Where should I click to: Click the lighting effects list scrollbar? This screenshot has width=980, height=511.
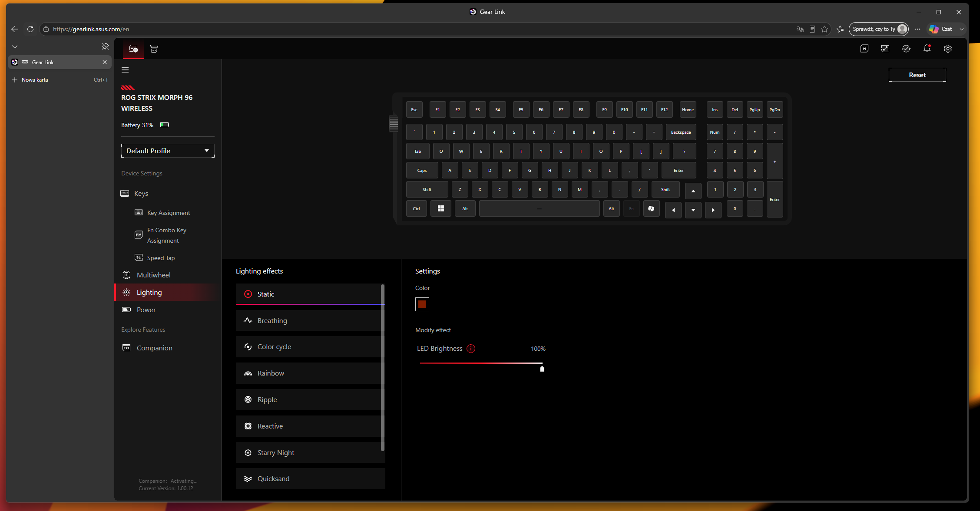coord(383,368)
